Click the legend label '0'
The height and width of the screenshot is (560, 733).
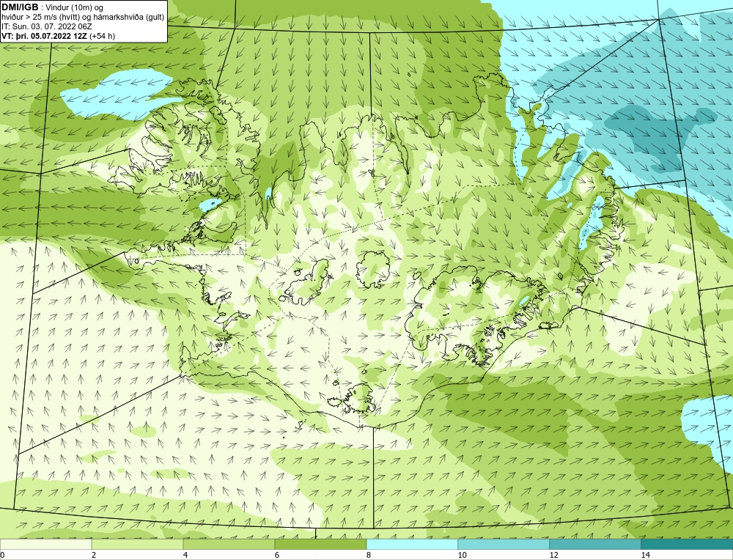tap(3, 556)
